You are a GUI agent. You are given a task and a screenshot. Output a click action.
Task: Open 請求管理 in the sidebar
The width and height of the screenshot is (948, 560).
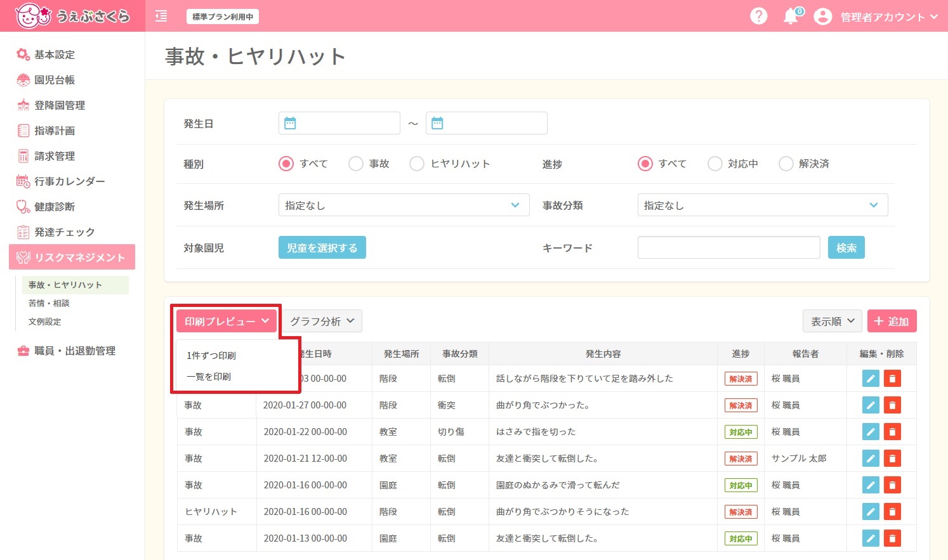55,156
